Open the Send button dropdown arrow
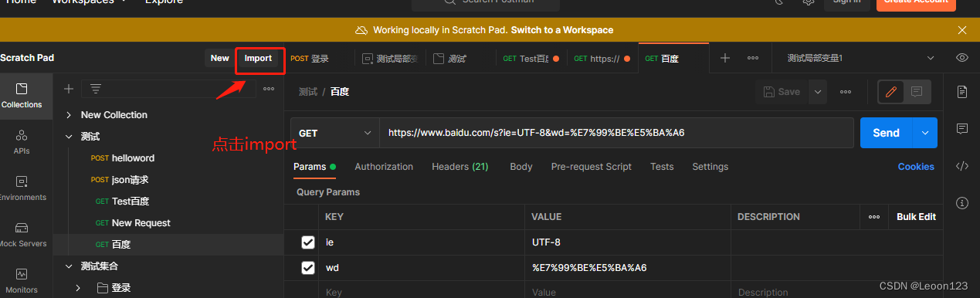This screenshot has width=980, height=298. (x=925, y=133)
